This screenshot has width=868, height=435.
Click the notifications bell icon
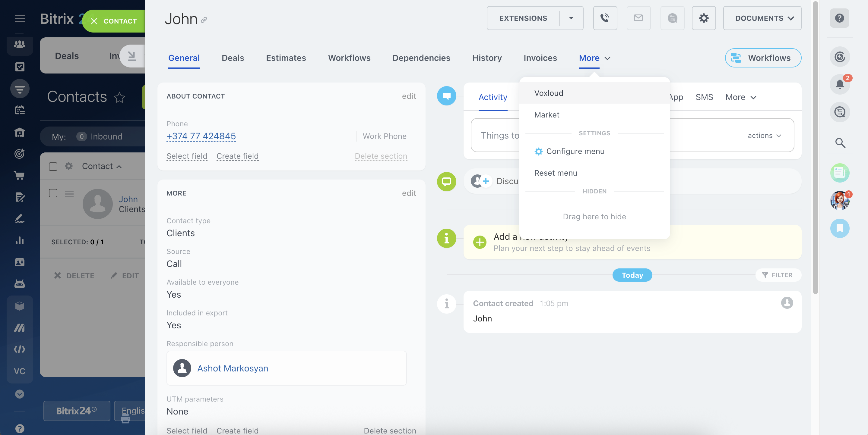pyautogui.click(x=840, y=84)
